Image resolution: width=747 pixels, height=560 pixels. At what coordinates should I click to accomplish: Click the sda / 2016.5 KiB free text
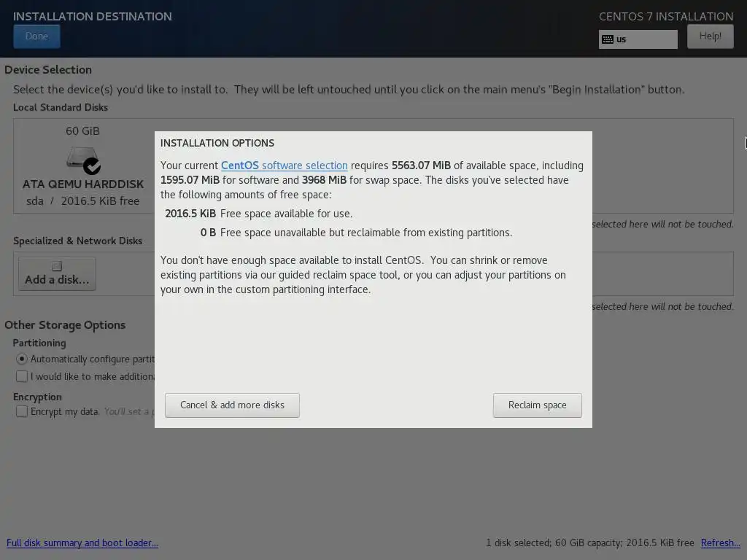point(83,201)
